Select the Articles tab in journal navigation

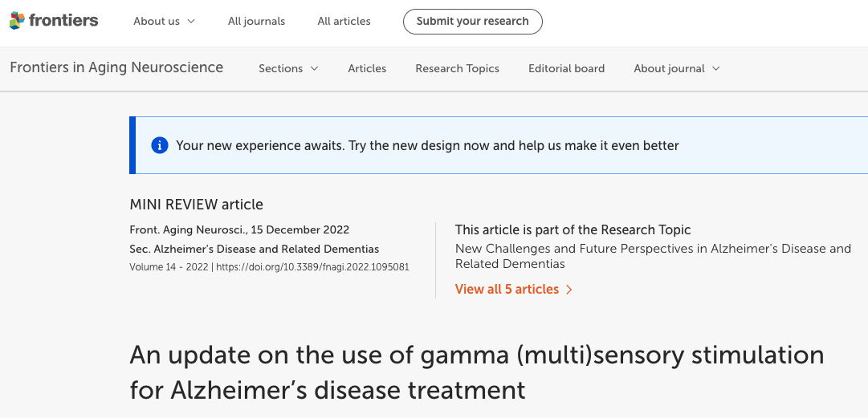[367, 68]
